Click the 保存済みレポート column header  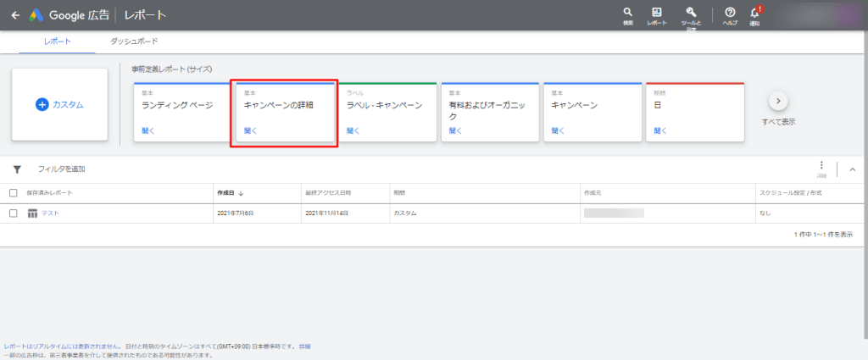pyautogui.click(x=49, y=193)
